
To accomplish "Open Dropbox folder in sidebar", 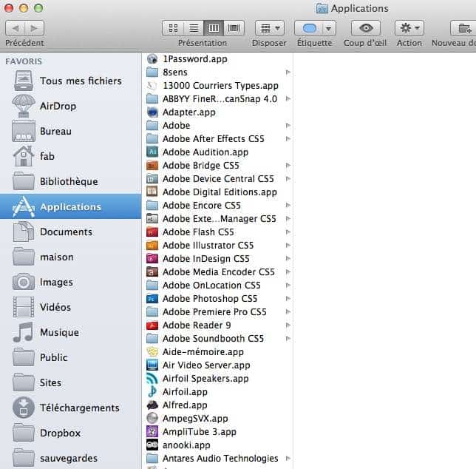I will 71,433.
